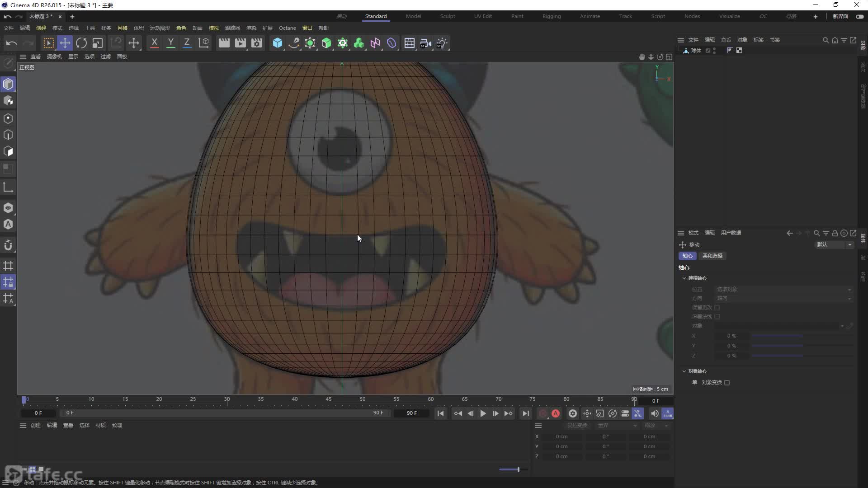
Task: Jump to the timeline end
Action: click(x=525, y=413)
